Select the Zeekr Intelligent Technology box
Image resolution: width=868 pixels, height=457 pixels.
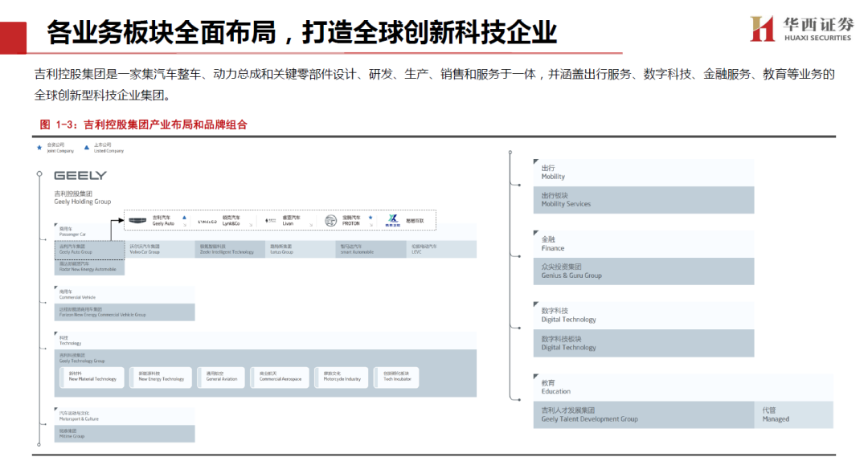tap(231, 250)
